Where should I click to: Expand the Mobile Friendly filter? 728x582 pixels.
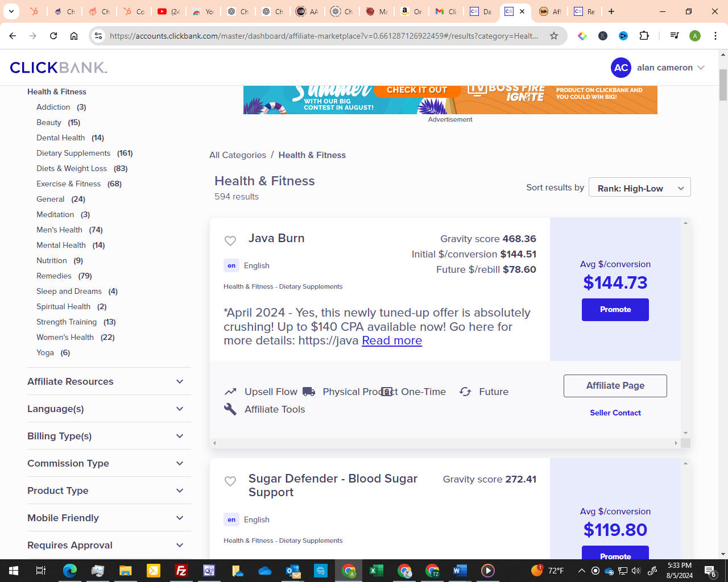109,518
